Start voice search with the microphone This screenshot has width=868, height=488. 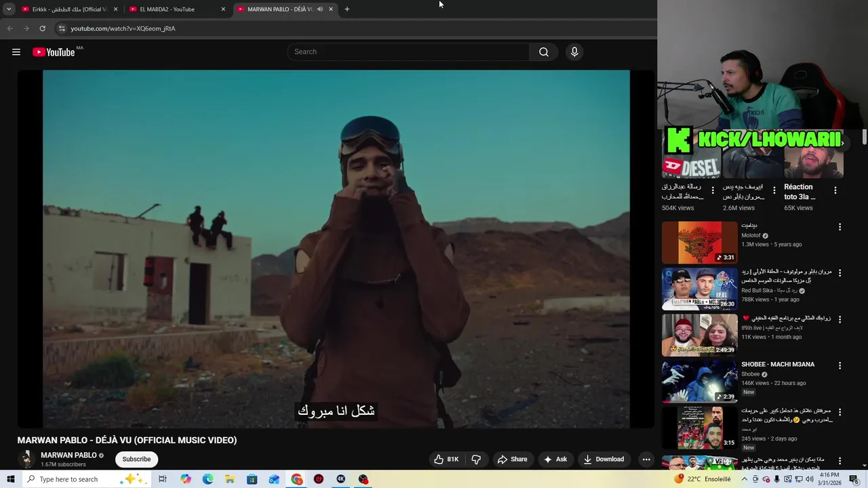(574, 52)
